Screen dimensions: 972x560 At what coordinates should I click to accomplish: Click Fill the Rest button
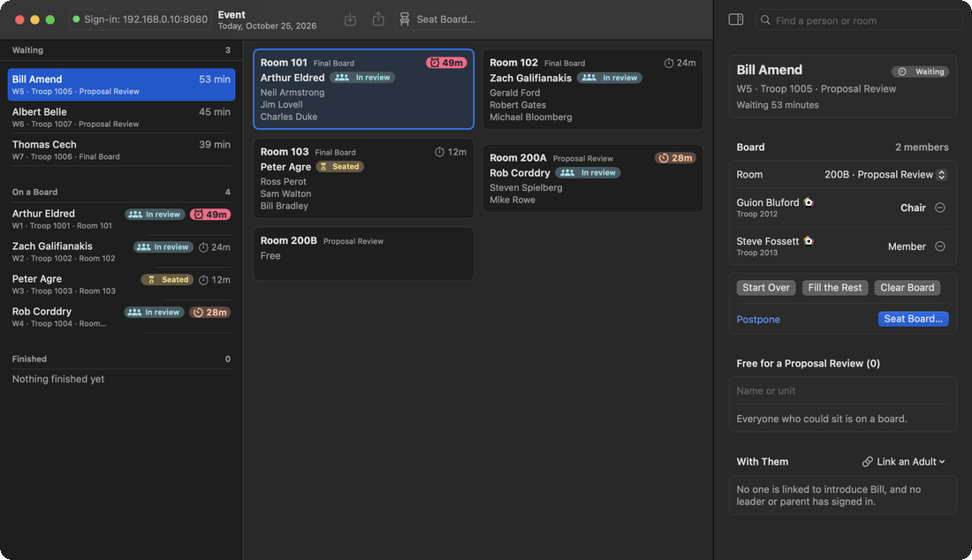tap(835, 287)
